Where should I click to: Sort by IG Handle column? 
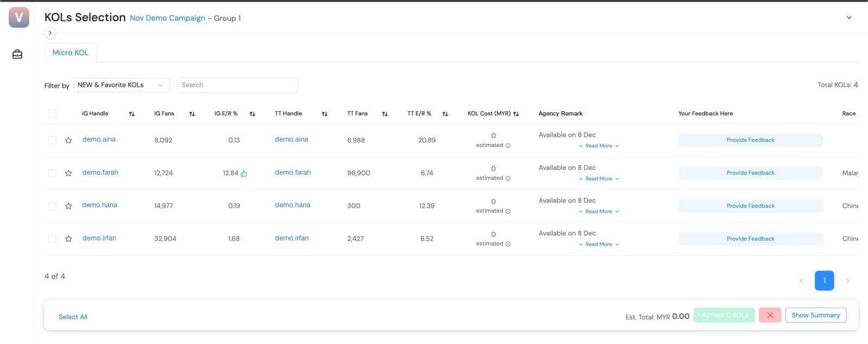132,114
